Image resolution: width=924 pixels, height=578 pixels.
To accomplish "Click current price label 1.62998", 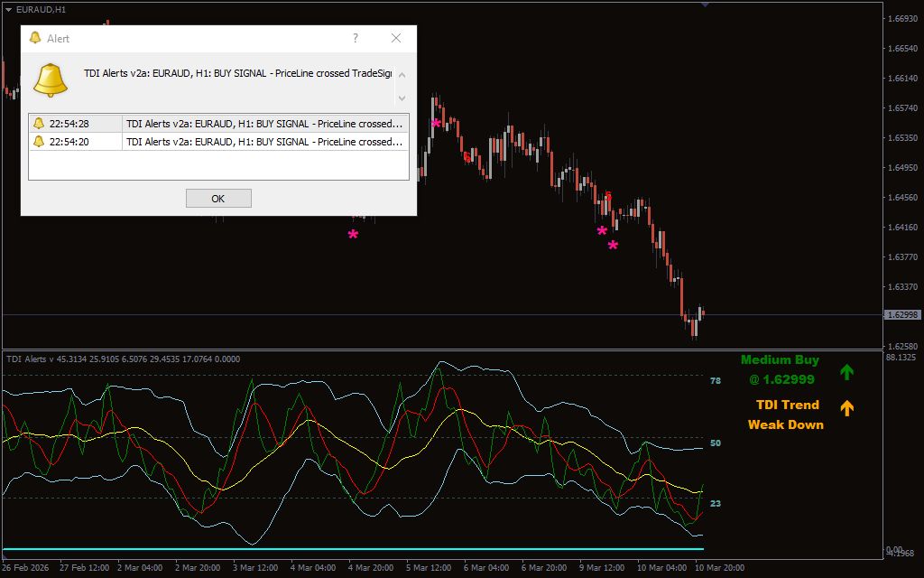I will (x=902, y=315).
